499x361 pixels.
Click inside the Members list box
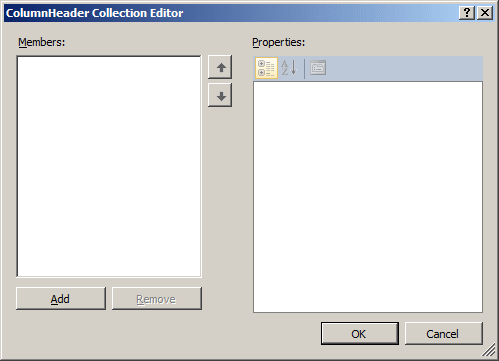point(109,166)
